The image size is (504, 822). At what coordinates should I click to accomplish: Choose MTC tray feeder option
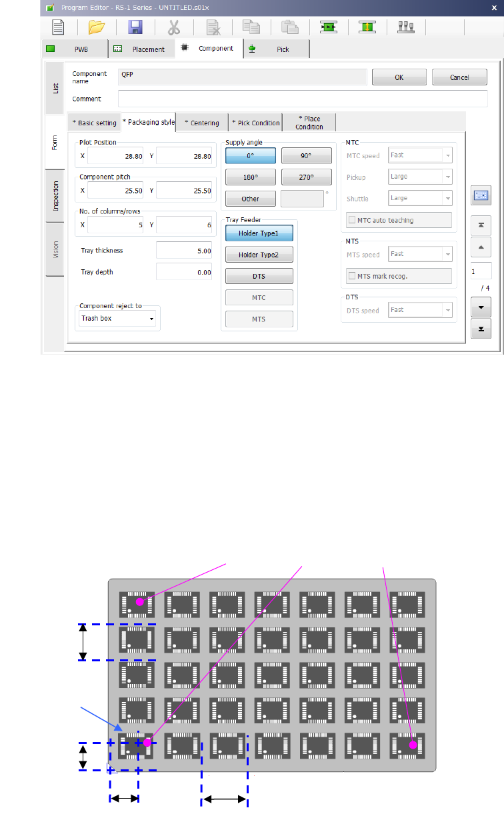point(259,297)
